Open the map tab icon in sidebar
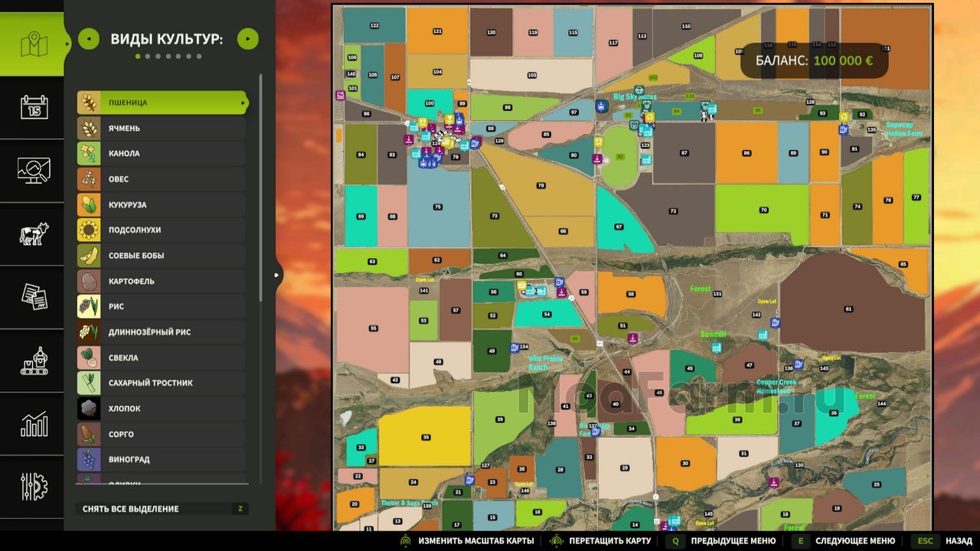The height and width of the screenshot is (551, 980). [34, 44]
